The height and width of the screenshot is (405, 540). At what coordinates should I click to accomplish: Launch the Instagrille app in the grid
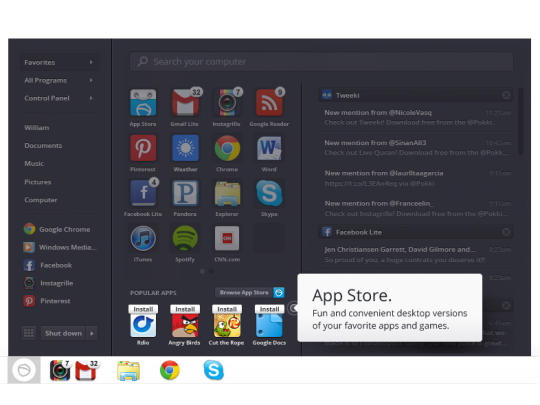(228, 102)
